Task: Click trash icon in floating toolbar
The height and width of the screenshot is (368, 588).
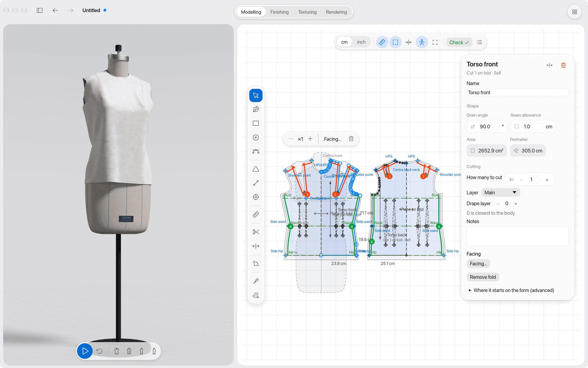Action: pos(351,139)
